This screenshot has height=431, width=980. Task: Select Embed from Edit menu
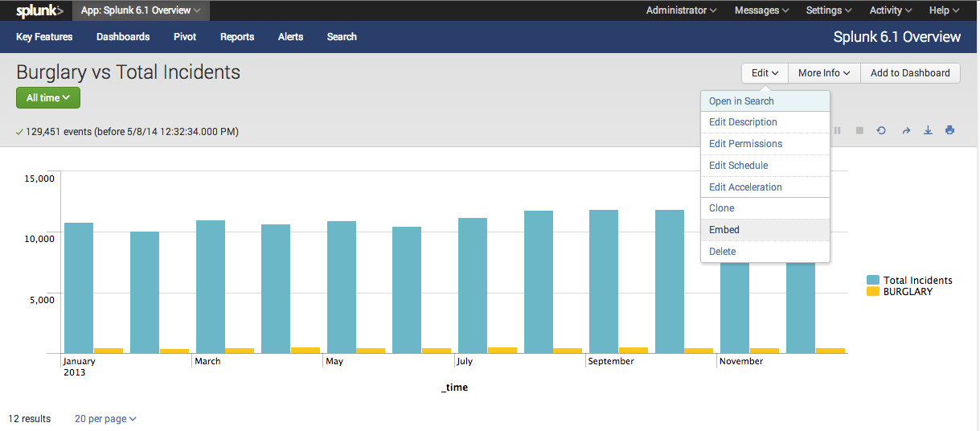765,230
